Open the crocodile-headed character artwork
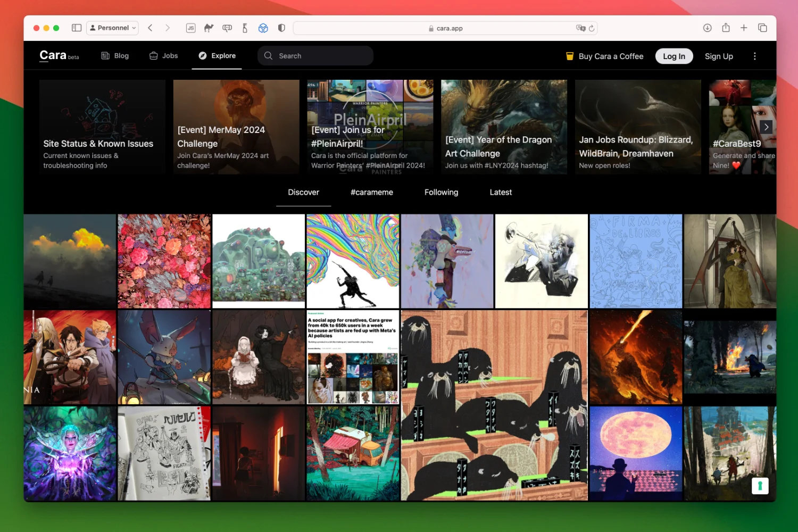This screenshot has width=798, height=532. (x=447, y=261)
